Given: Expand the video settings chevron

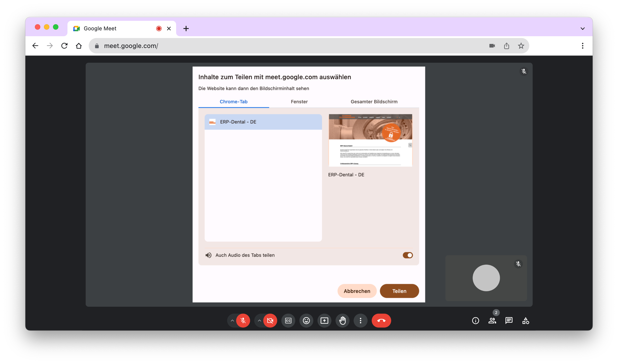Looking at the screenshot, I should (x=259, y=320).
